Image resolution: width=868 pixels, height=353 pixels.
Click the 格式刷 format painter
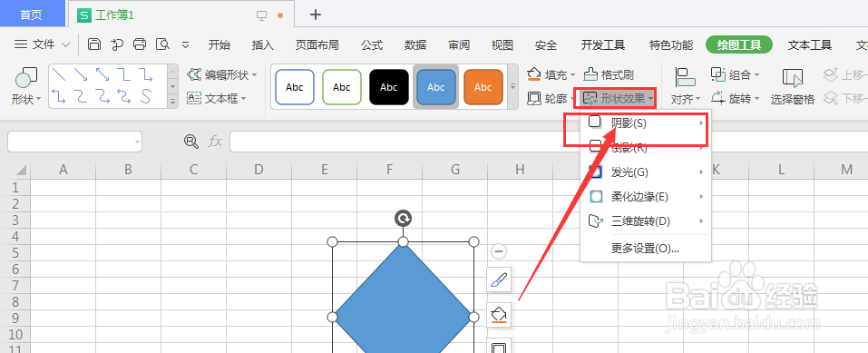[x=609, y=74]
